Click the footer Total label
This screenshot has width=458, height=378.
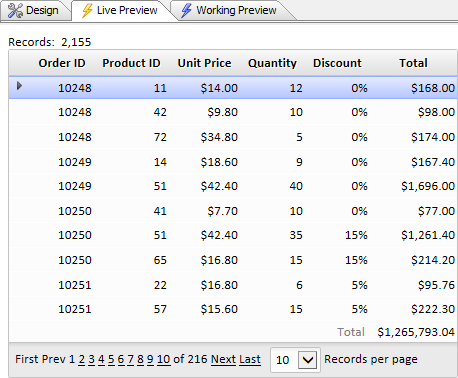[351, 332]
